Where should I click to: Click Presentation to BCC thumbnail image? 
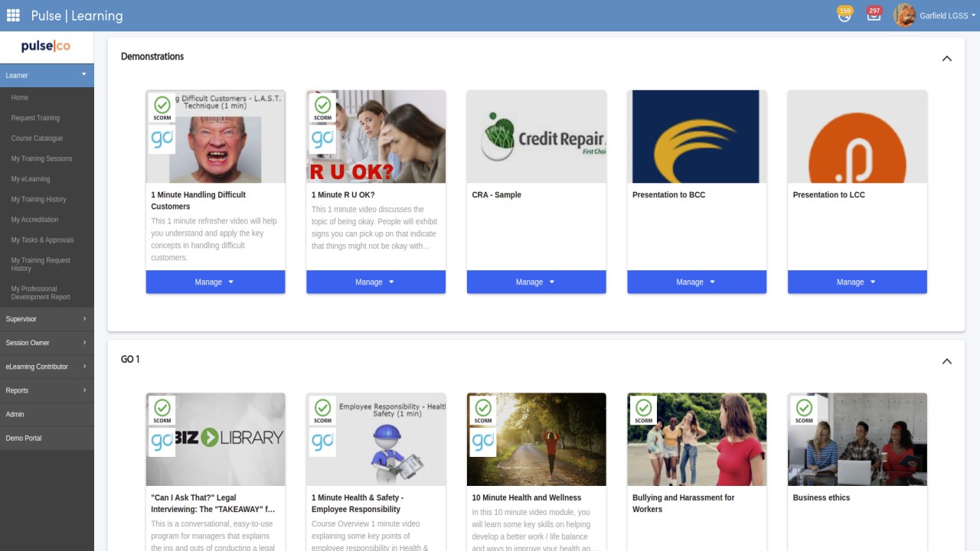point(696,136)
